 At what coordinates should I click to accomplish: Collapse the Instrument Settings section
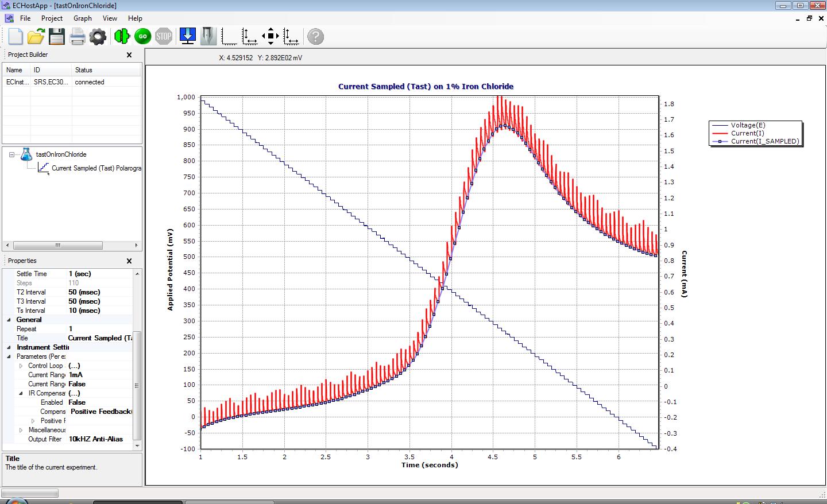click(x=9, y=347)
